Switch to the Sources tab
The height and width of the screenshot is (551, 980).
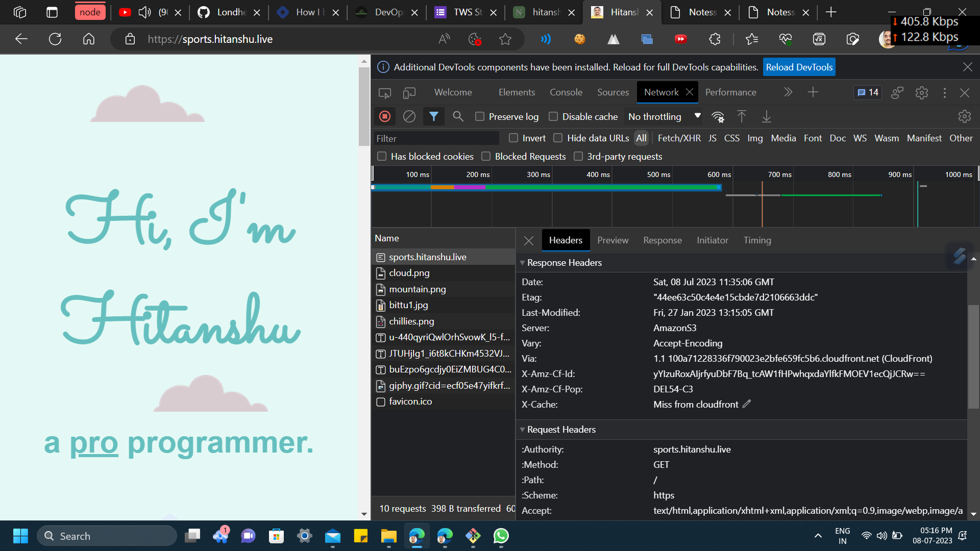(x=613, y=92)
